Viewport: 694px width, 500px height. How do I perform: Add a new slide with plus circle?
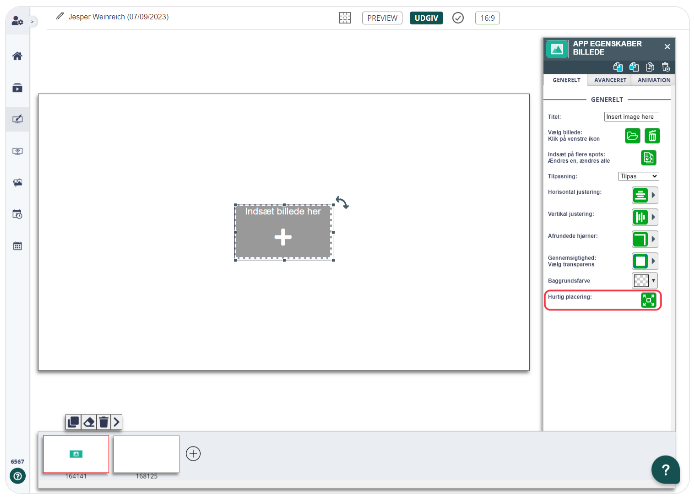click(193, 454)
